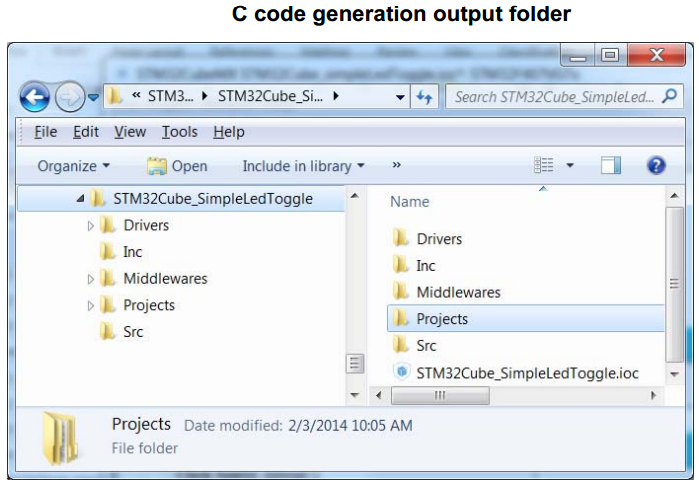Image resolution: width=699 pixels, height=489 pixels.
Task: Select Middlewares folder in navigation tree
Action: coord(165,279)
